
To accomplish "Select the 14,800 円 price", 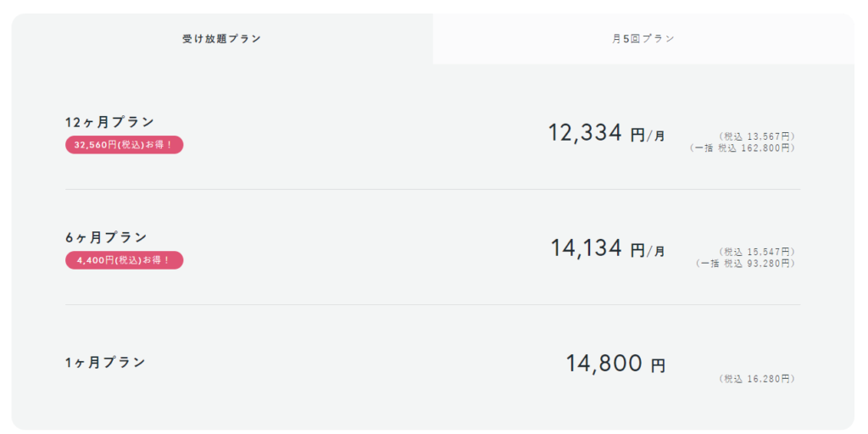I will [x=615, y=364].
